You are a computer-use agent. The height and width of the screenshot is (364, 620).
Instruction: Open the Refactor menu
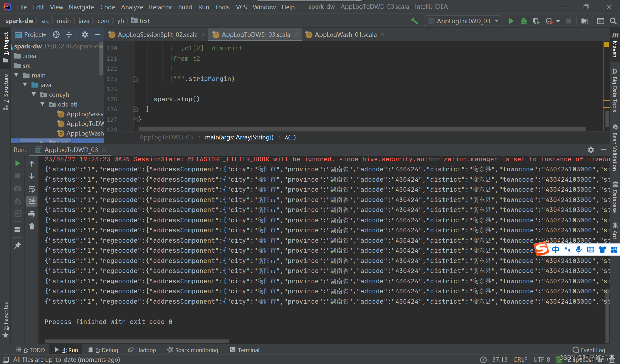coord(160,7)
